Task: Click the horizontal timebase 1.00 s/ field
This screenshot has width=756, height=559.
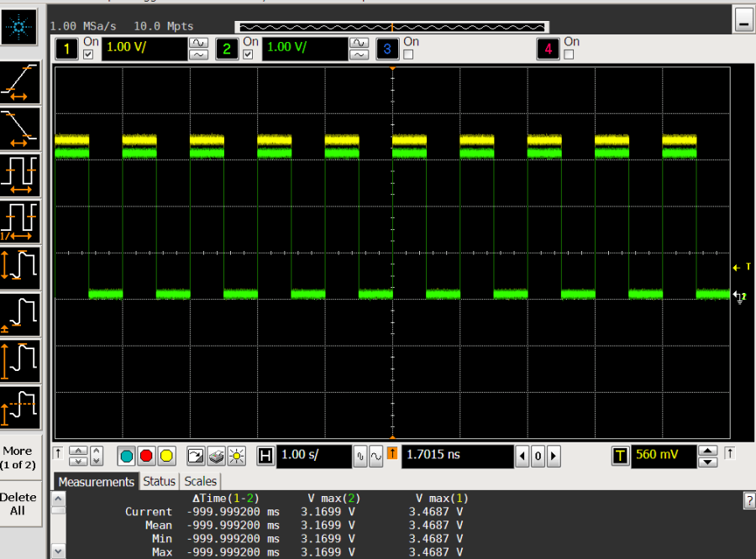Action: tap(313, 456)
